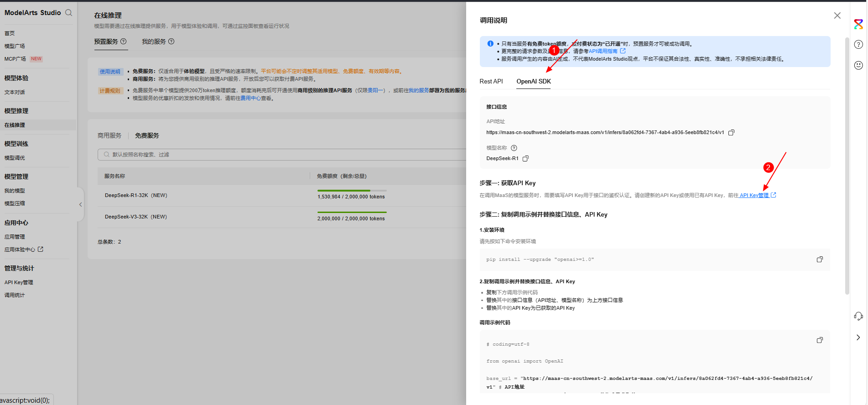Go to 首页 in the sidebar
Viewport: 868px width, 405px height.
coord(10,33)
